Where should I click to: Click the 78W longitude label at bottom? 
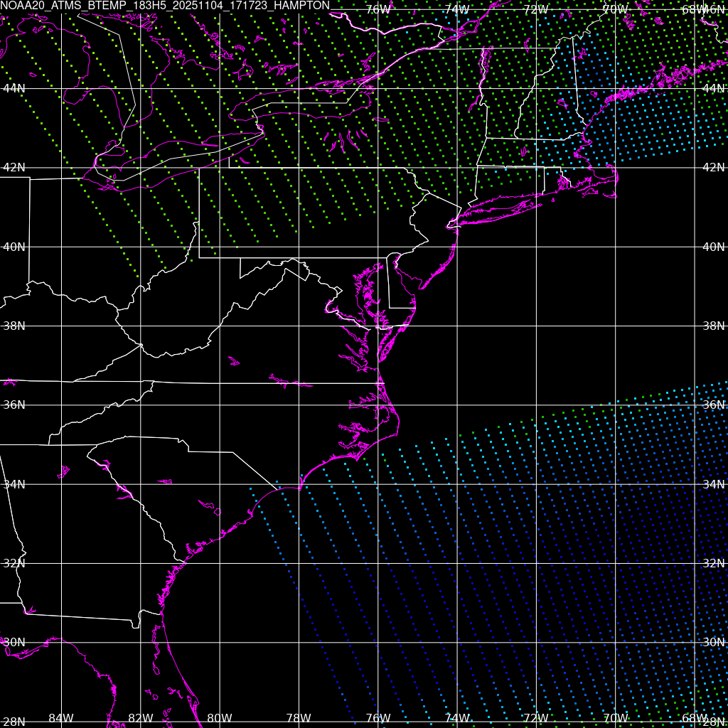click(x=299, y=718)
